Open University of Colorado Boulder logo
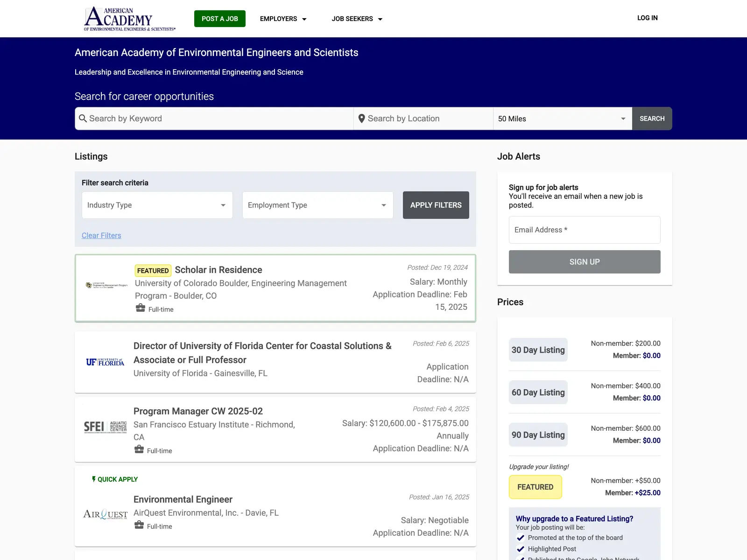Viewport: 747px width, 560px height. [x=106, y=285]
